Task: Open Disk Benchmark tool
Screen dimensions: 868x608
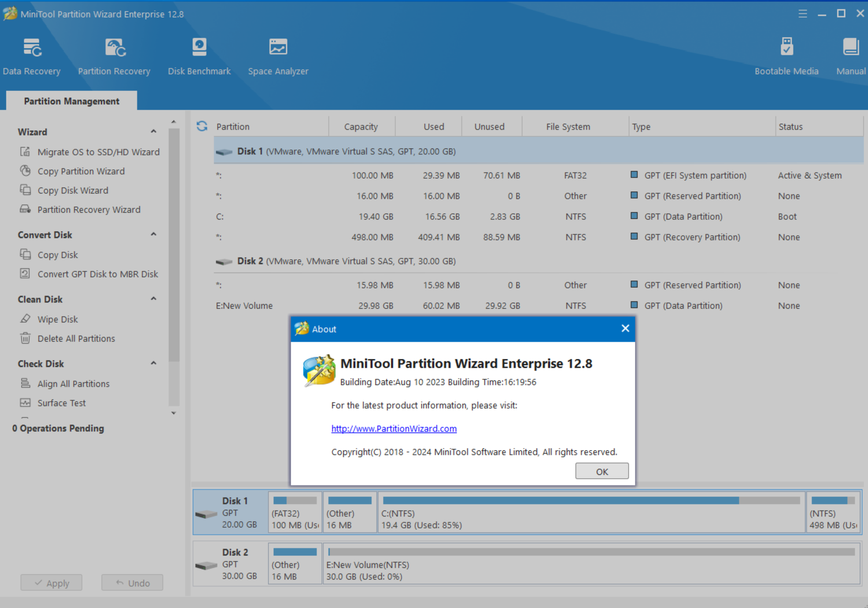Action: [199, 56]
